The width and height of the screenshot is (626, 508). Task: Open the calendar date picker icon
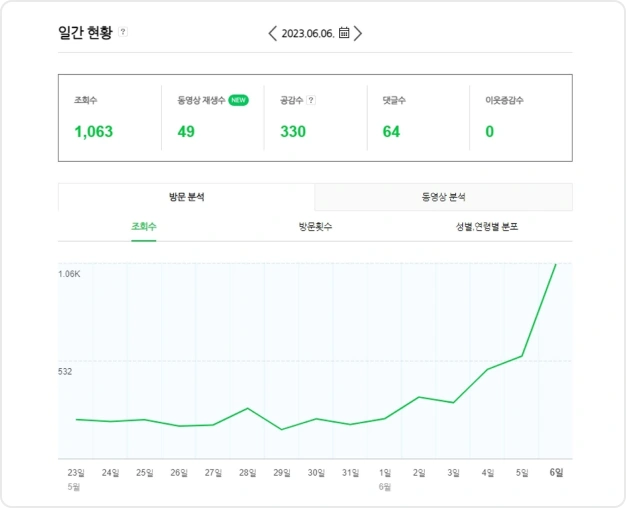pos(344,33)
